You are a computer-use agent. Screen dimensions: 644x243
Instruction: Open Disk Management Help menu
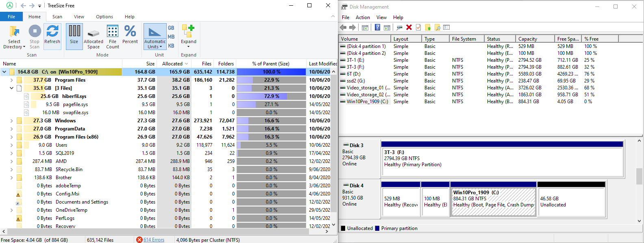(x=398, y=17)
